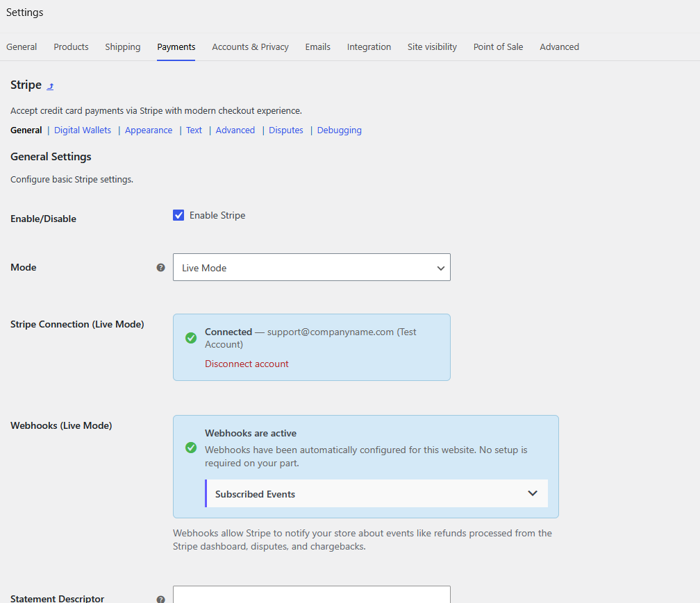Click the green Connected status checkmark
700x603 pixels.
tap(191, 338)
